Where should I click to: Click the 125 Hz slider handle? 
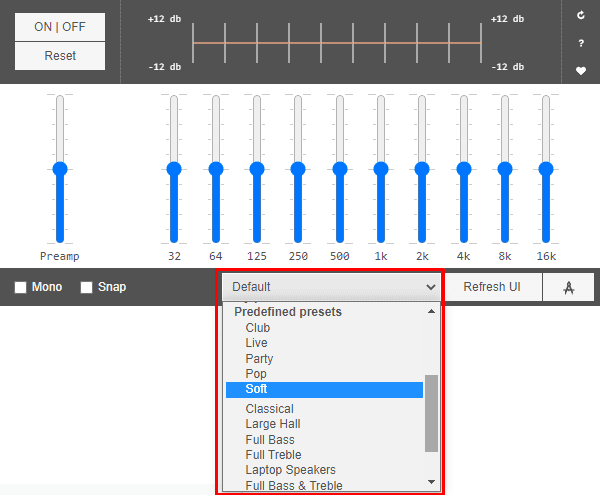[x=257, y=169]
